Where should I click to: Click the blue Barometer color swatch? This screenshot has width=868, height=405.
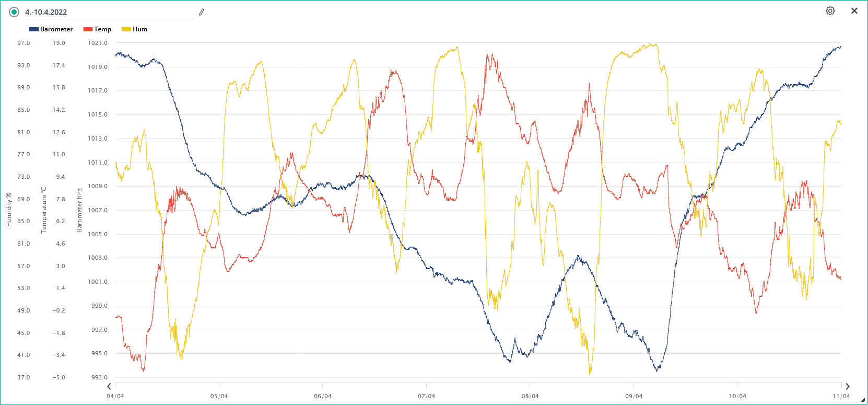click(x=34, y=29)
